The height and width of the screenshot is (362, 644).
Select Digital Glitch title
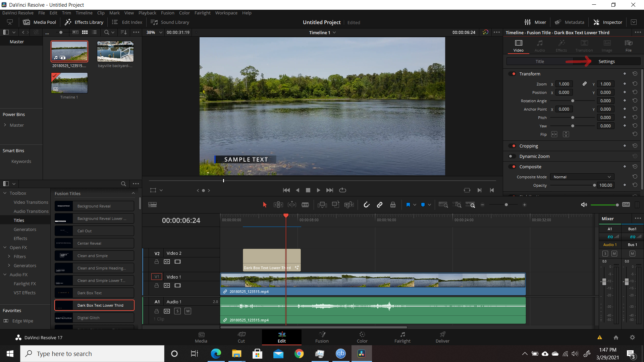(x=94, y=318)
